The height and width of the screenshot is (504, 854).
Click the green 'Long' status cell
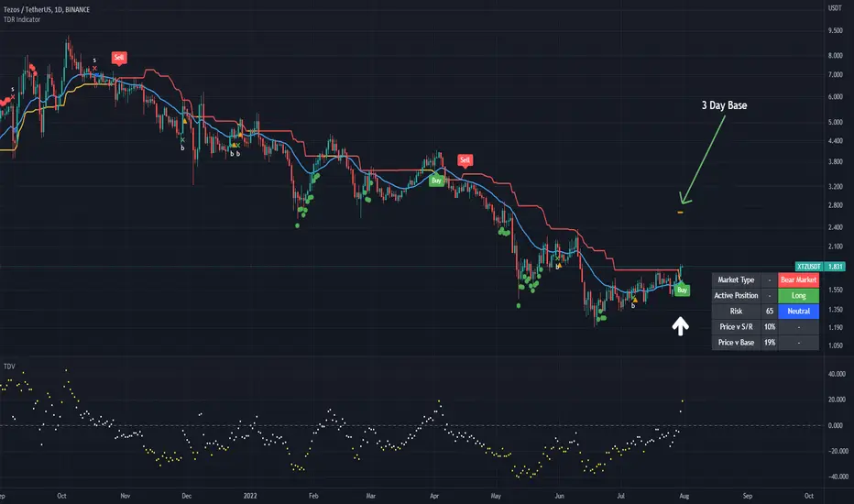tap(798, 295)
